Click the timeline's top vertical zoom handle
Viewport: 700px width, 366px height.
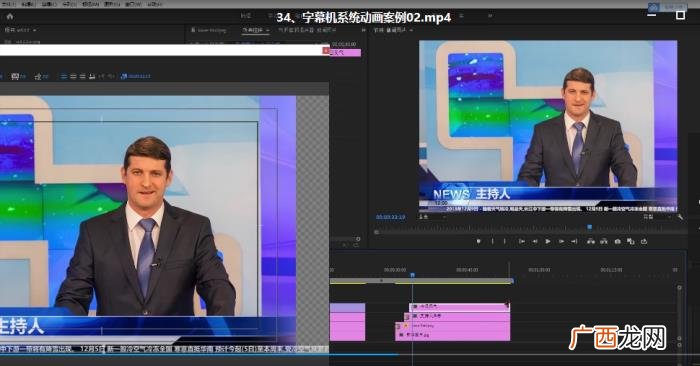tap(679, 288)
